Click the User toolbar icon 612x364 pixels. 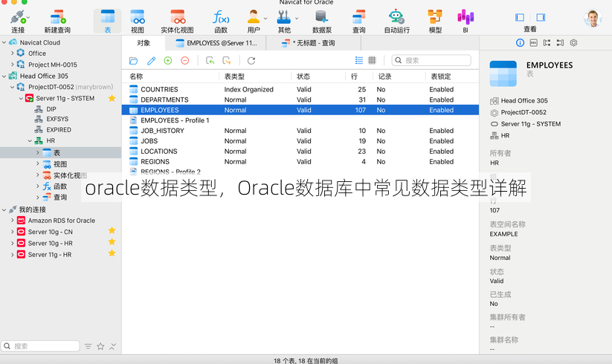pyautogui.click(x=254, y=22)
